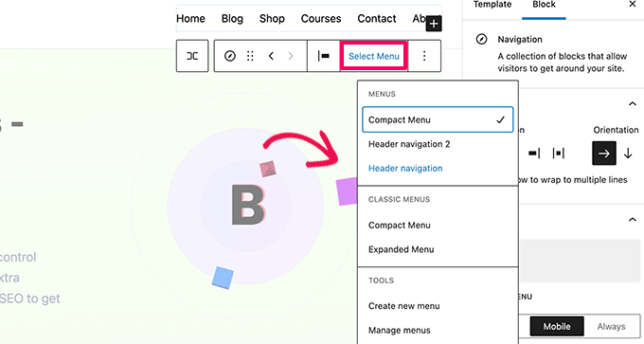This screenshot has height=344, width=644.
Task: Click the large B logo graphic
Action: pos(248,205)
